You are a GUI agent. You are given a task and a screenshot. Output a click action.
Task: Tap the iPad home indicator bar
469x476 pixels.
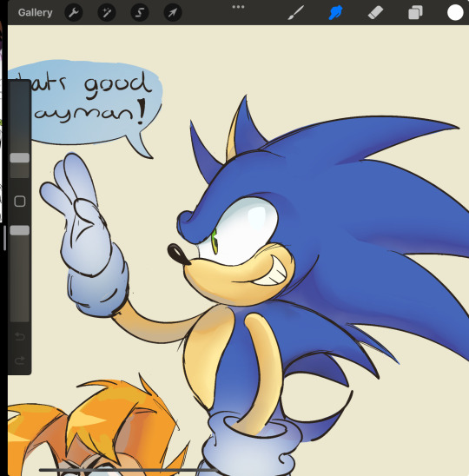[129, 470]
